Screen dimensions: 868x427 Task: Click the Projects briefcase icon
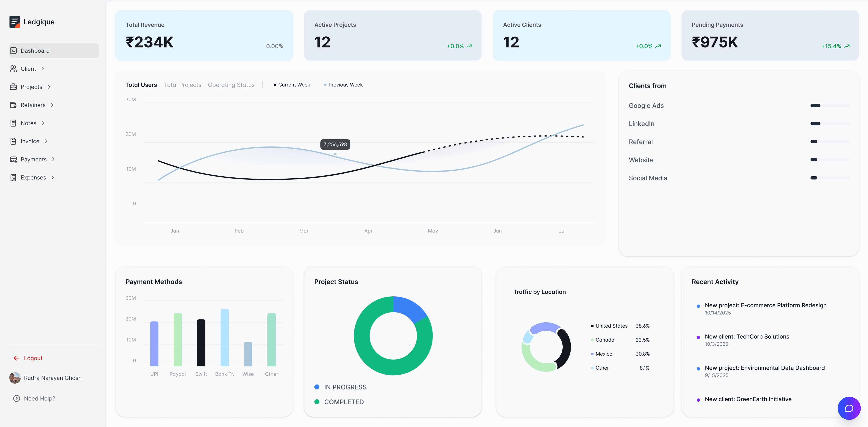click(14, 87)
